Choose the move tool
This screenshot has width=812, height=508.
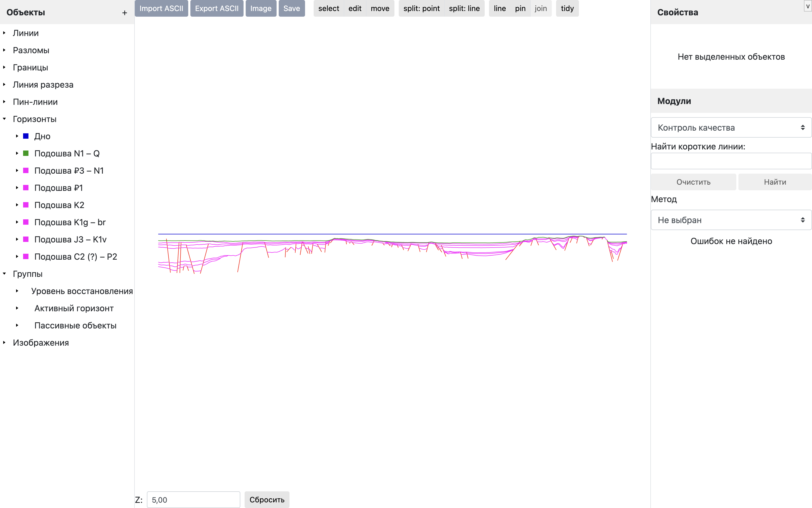point(380,8)
